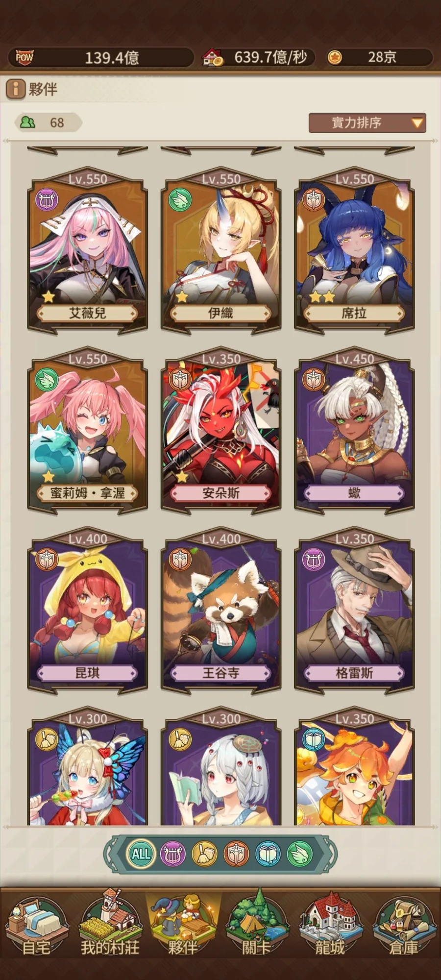Screen dimensions: 441x980
Task: Filter partners by purple harp class
Action: [x=172, y=854]
